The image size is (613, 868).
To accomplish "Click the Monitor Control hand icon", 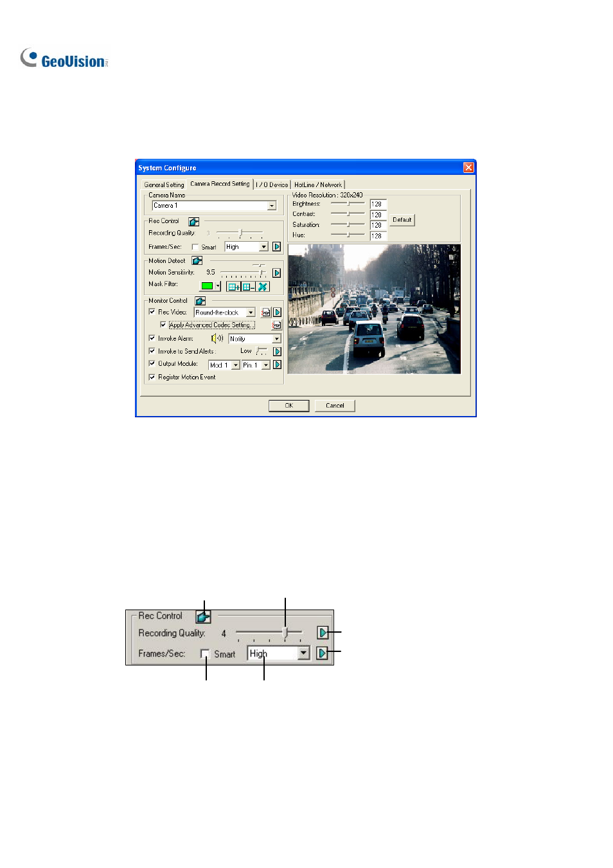I will [200, 301].
